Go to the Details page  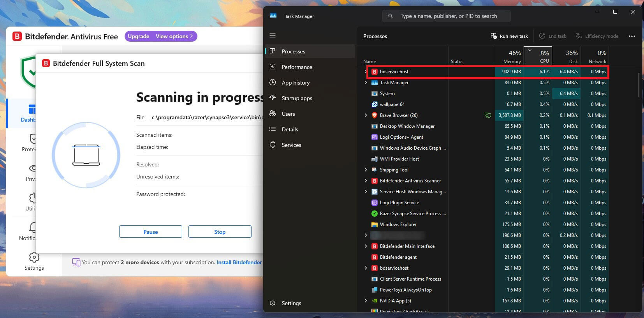click(310, 129)
